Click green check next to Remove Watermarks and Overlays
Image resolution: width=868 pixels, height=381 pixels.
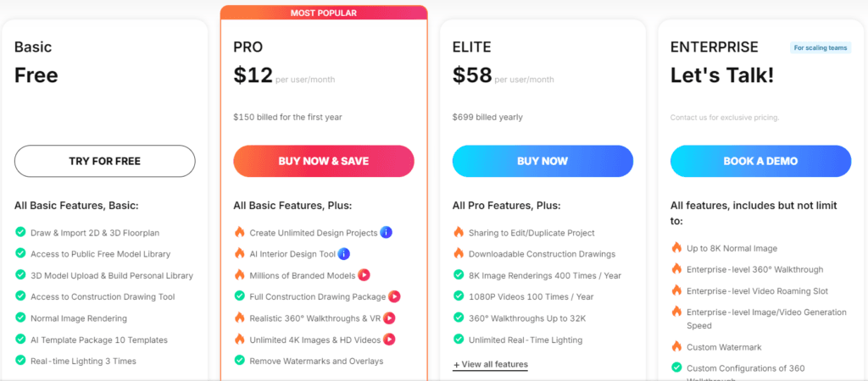coord(240,360)
